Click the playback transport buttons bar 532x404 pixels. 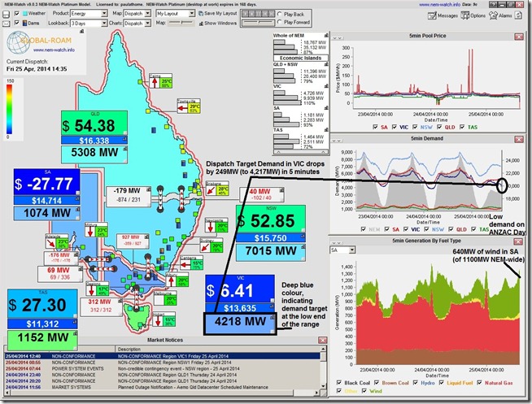tap(259, 15)
